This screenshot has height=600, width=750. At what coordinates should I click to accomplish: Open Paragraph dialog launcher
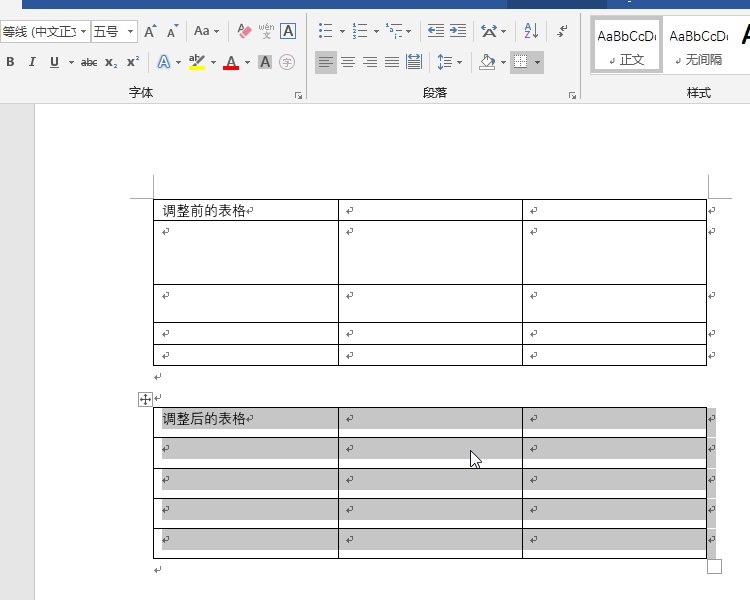572,96
